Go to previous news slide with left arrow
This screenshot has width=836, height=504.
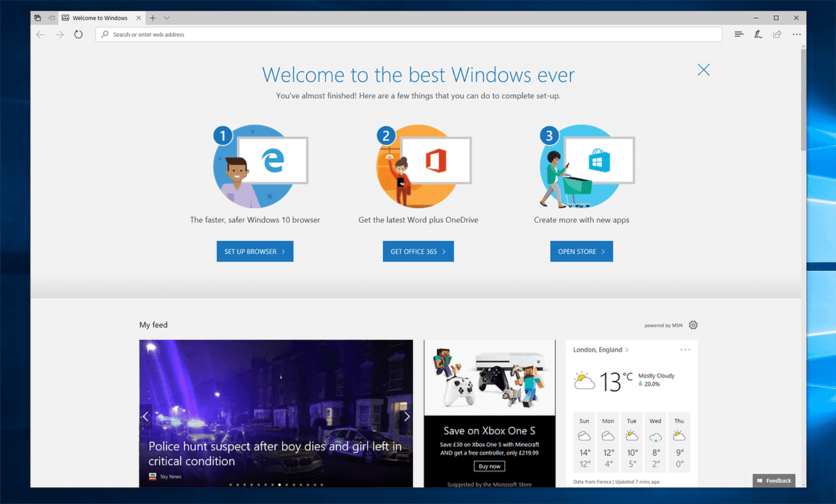146,416
